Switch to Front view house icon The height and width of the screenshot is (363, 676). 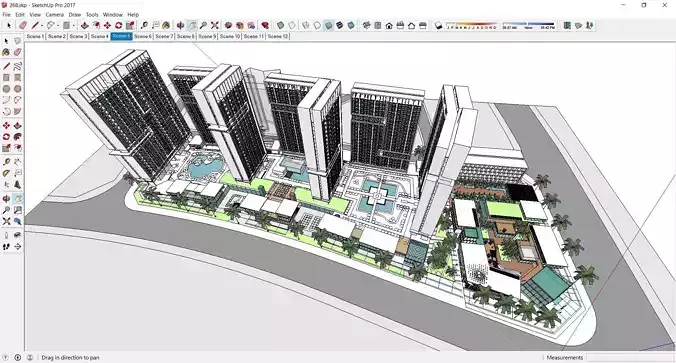pos(389,25)
